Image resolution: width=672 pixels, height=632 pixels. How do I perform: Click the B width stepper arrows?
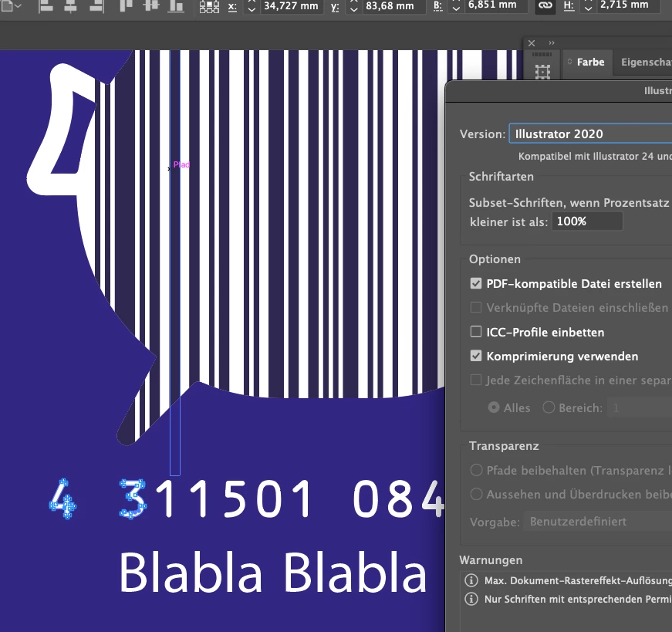click(x=456, y=5)
